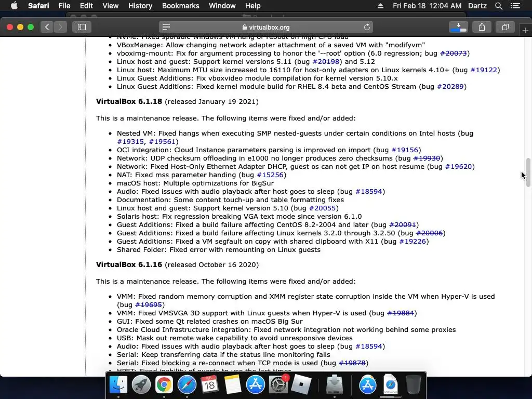
Task: Open the Safari download file in Dock
Action: point(391,385)
